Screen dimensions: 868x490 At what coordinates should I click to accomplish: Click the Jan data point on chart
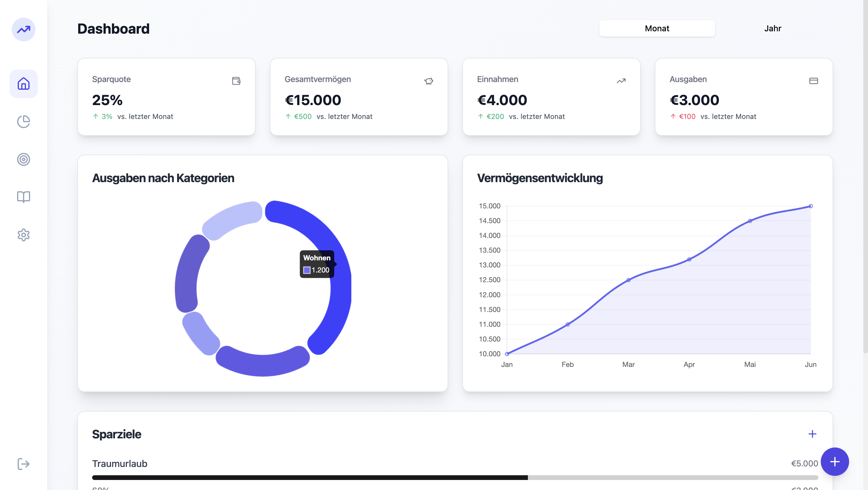click(507, 354)
